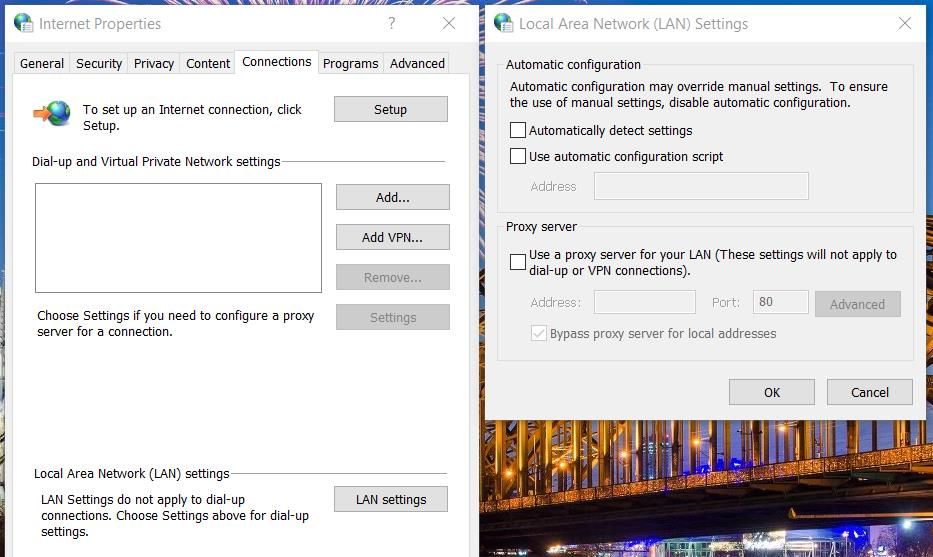Click the 'To set up an Internet connection' text

pos(192,117)
